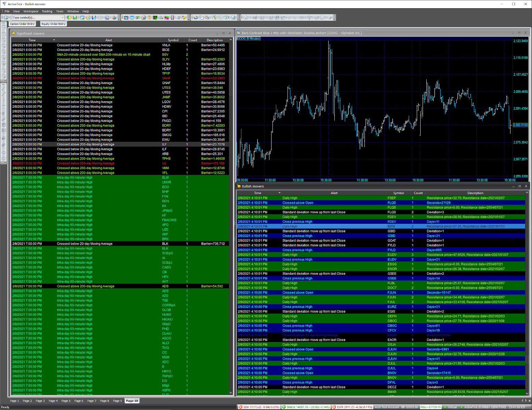Select the FSEP Daily High row
Viewport: 532px width, 410px height.
click(x=381, y=198)
